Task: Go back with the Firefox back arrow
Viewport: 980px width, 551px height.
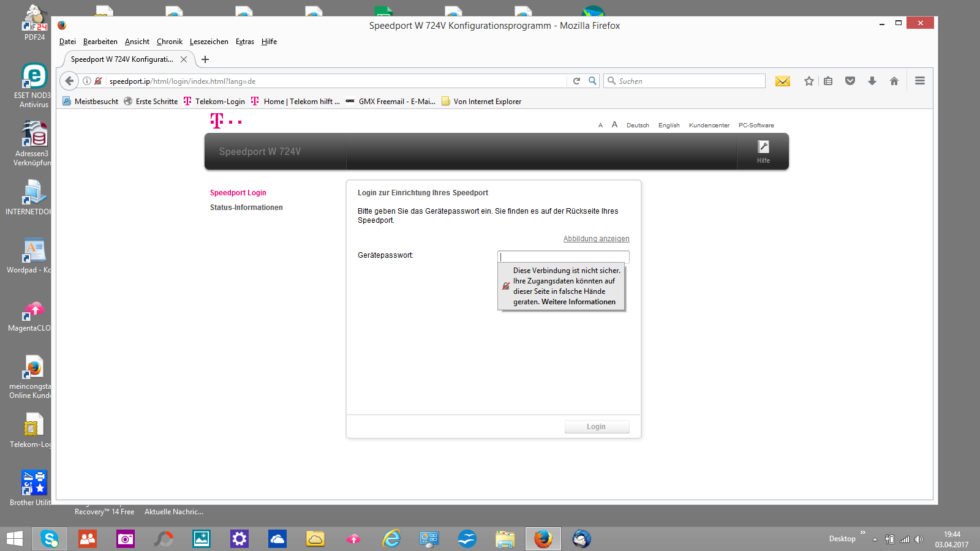Action: [69, 81]
